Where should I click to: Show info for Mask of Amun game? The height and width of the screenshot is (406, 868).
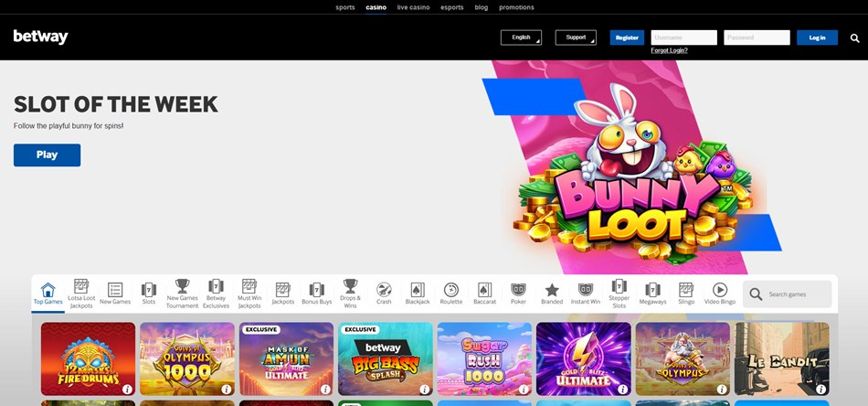(325, 389)
